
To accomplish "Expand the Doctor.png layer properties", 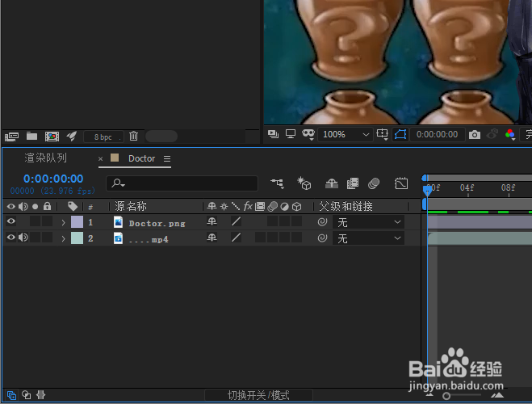I will point(63,222).
